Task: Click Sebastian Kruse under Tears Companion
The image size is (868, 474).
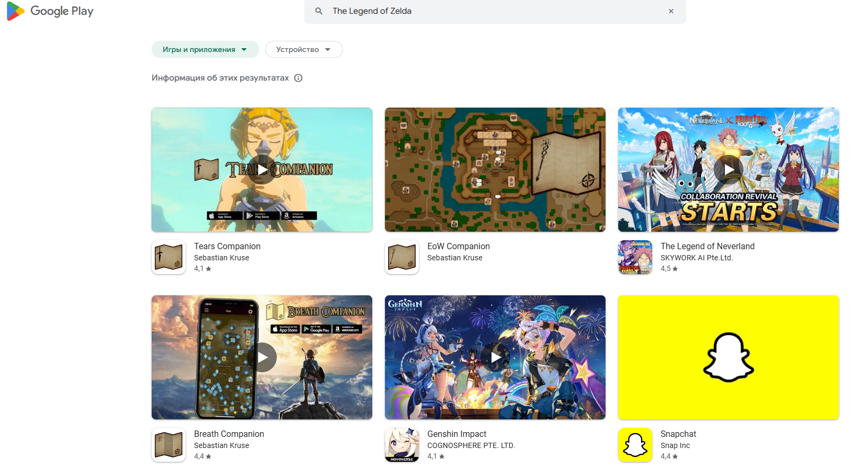Action: click(x=222, y=258)
